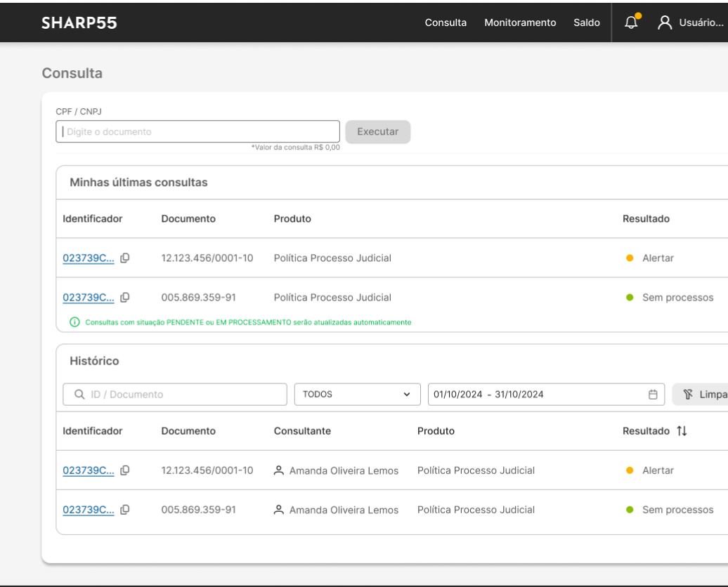Open Saldo in the top navigation
The height and width of the screenshot is (587, 728).
(586, 22)
